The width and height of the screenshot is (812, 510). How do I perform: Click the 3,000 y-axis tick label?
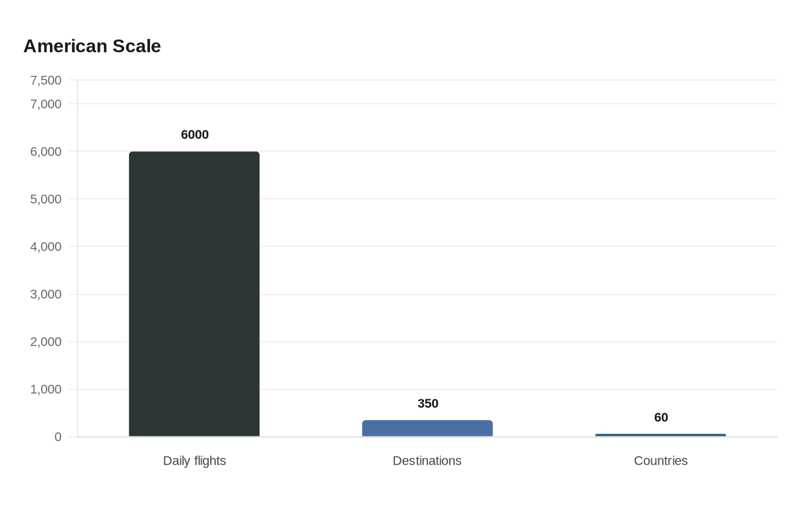click(46, 294)
